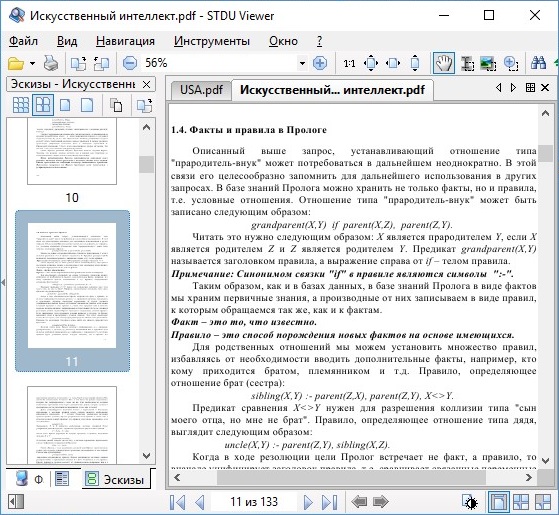Close the Эскизы thumbnails panel
The width and height of the screenshot is (559, 515).
click(x=146, y=84)
